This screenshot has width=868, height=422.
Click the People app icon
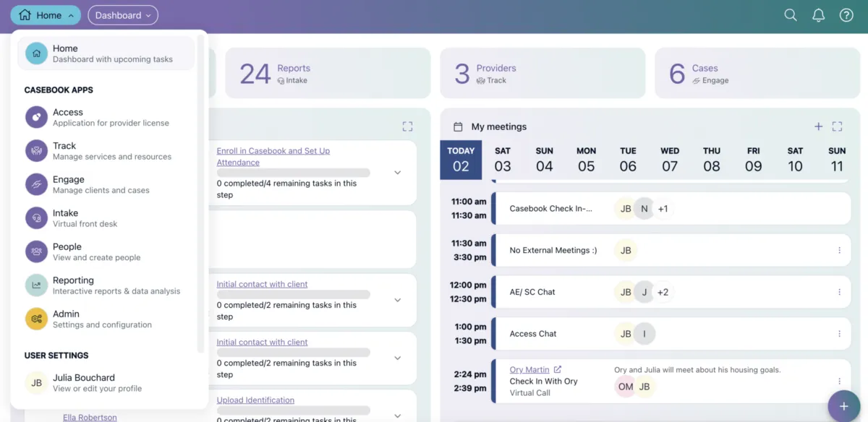tap(36, 251)
